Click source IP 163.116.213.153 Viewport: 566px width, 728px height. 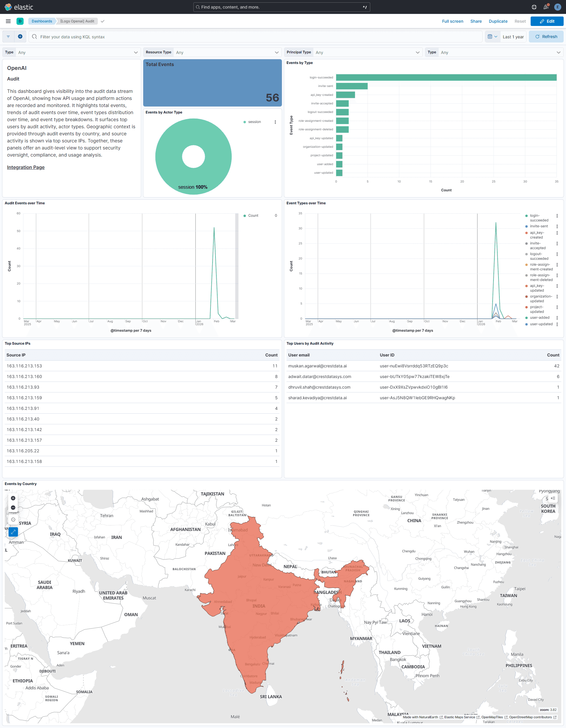click(24, 366)
